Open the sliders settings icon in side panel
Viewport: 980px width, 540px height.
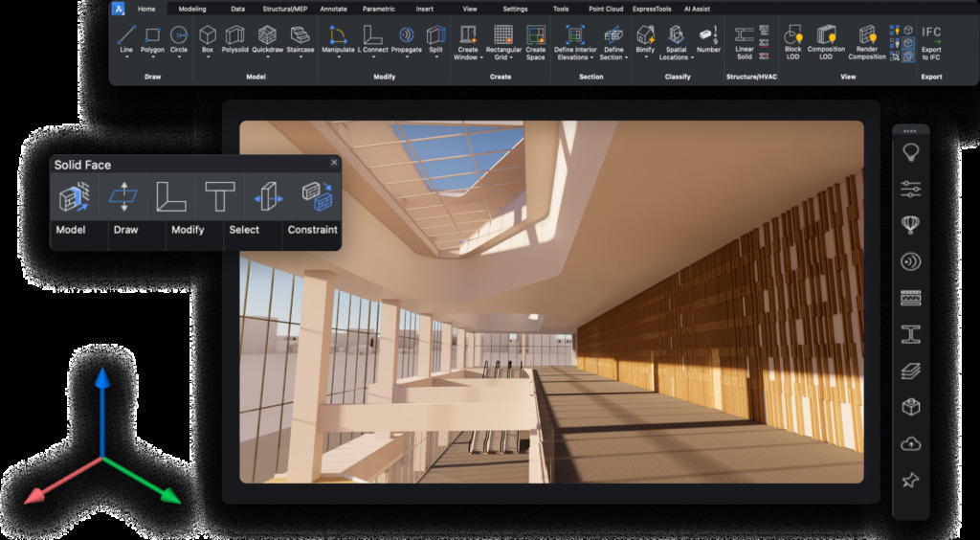click(910, 189)
